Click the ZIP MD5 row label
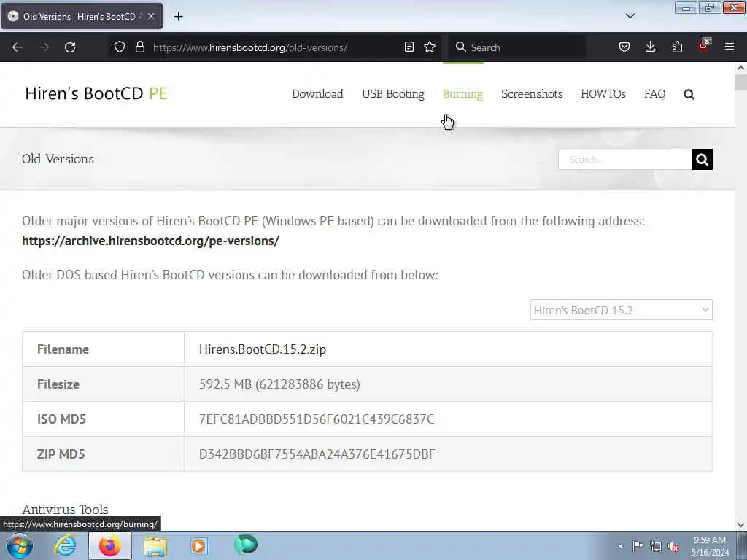 coord(61,454)
